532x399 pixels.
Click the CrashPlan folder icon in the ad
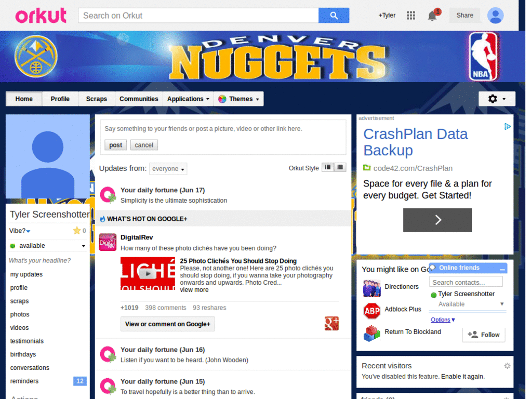[367, 168]
